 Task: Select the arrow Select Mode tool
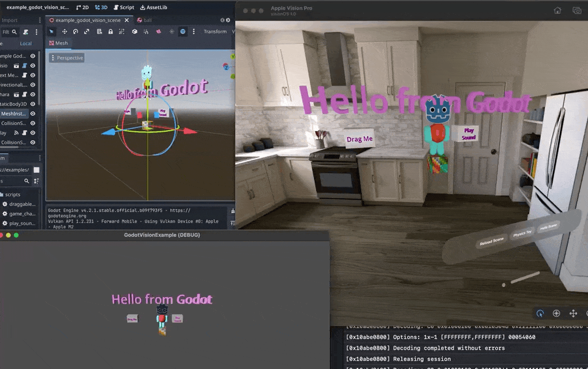pos(51,31)
